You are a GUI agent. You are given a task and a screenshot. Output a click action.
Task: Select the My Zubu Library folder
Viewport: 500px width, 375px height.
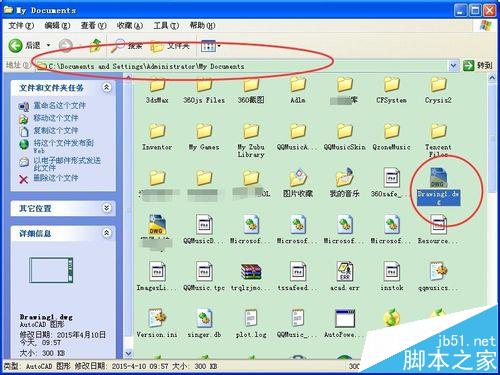tap(251, 140)
